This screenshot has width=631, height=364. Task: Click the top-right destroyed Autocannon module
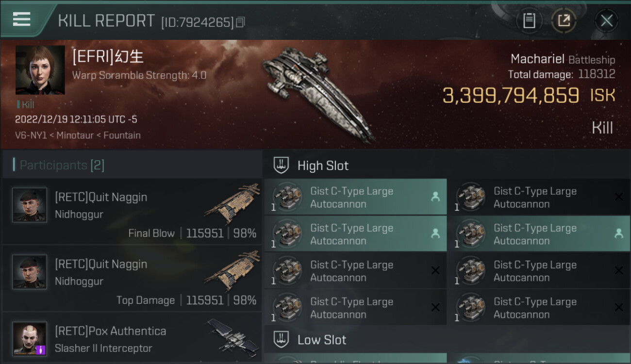539,197
